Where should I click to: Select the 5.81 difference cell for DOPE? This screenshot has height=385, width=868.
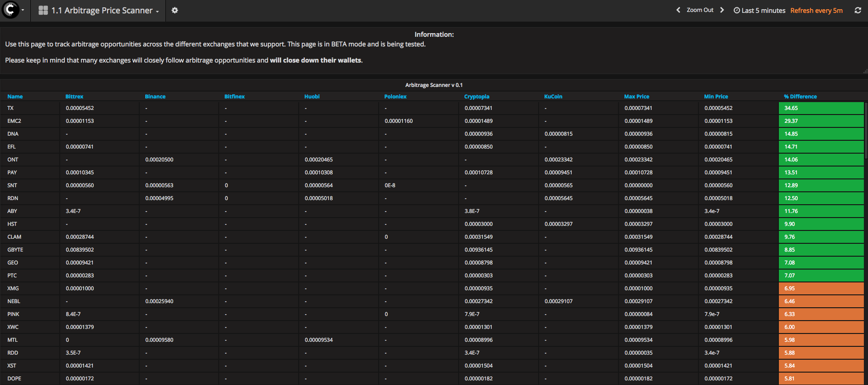[x=821, y=379]
